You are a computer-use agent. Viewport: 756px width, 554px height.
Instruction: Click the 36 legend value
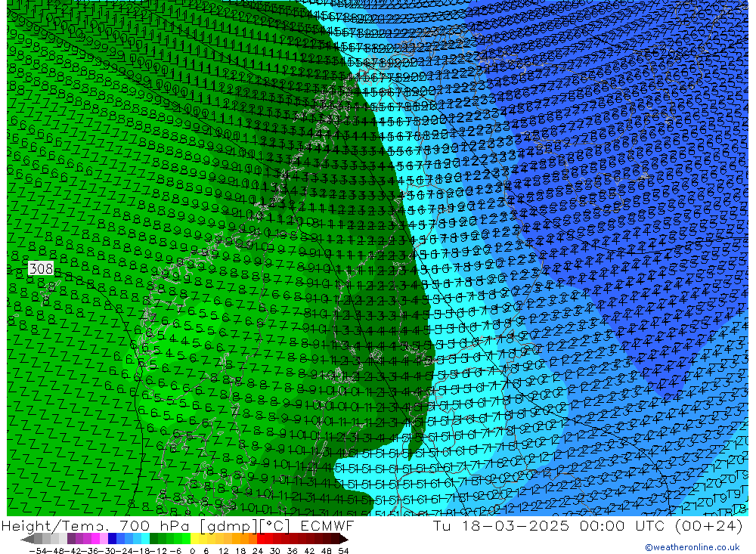(x=292, y=551)
